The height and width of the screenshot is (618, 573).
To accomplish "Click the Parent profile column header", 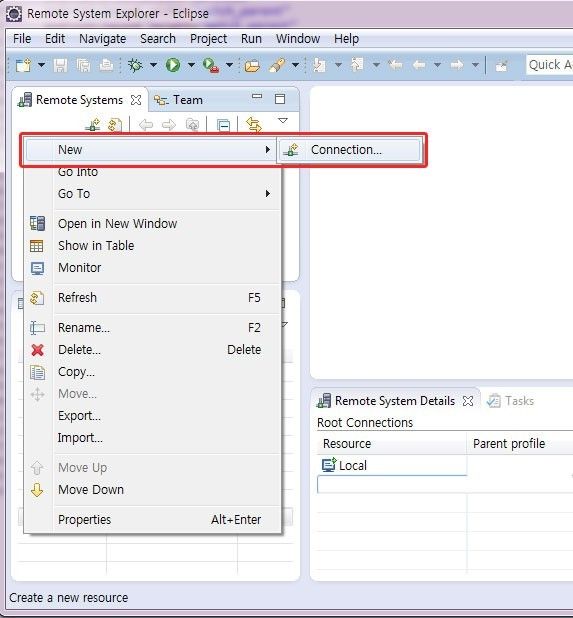I will pyautogui.click(x=520, y=444).
